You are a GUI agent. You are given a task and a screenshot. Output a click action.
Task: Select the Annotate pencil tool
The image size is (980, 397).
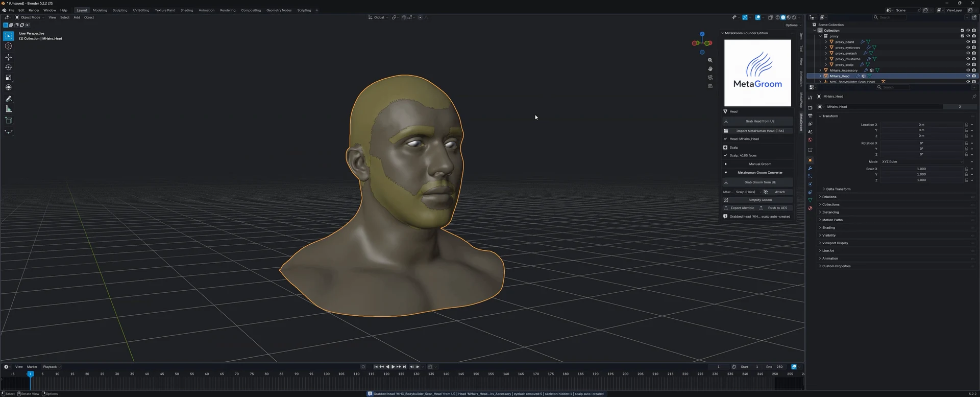click(x=9, y=99)
